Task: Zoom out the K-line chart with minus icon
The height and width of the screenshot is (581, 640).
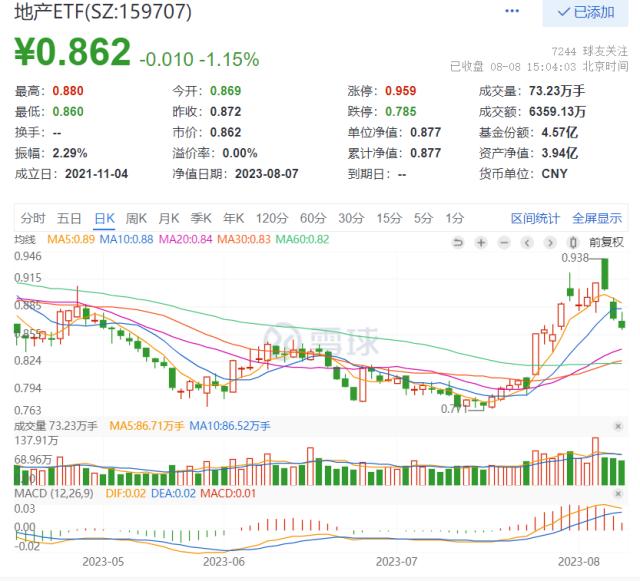Action: pyautogui.click(x=504, y=243)
